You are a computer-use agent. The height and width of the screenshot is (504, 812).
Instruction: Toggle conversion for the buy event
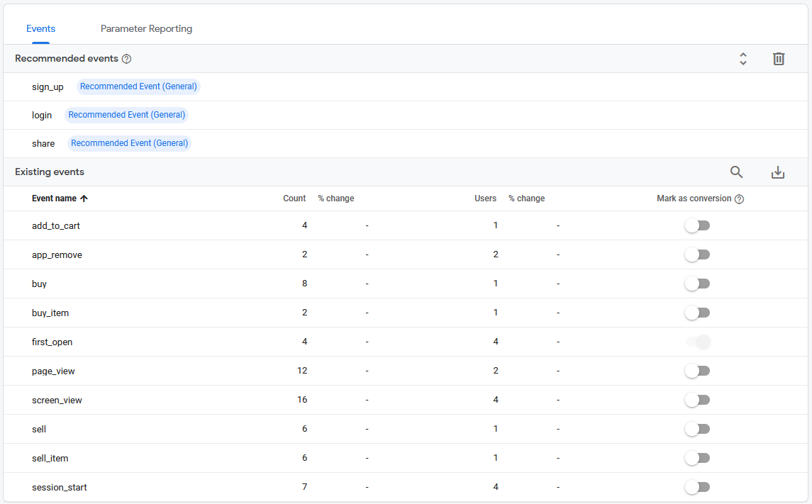coord(697,284)
